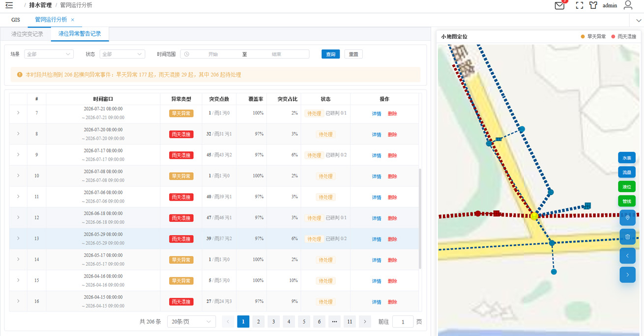Go to page 11

pyautogui.click(x=350, y=322)
